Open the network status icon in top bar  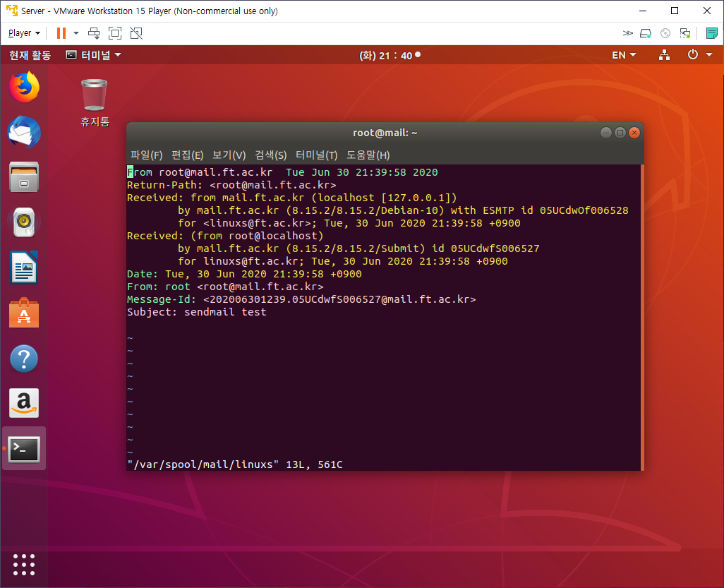tap(665, 55)
